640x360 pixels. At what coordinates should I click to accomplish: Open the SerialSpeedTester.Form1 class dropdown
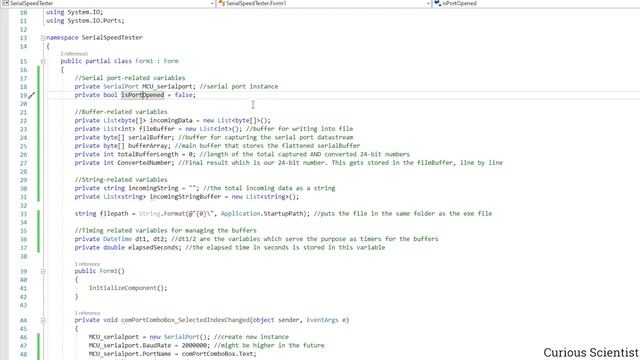(324, 3)
